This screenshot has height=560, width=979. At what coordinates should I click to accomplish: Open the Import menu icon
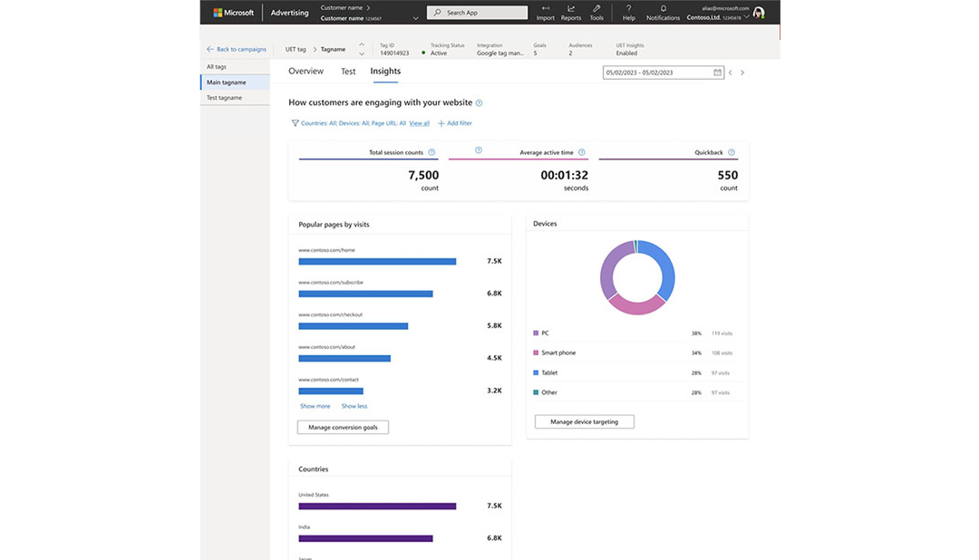pyautogui.click(x=545, y=8)
